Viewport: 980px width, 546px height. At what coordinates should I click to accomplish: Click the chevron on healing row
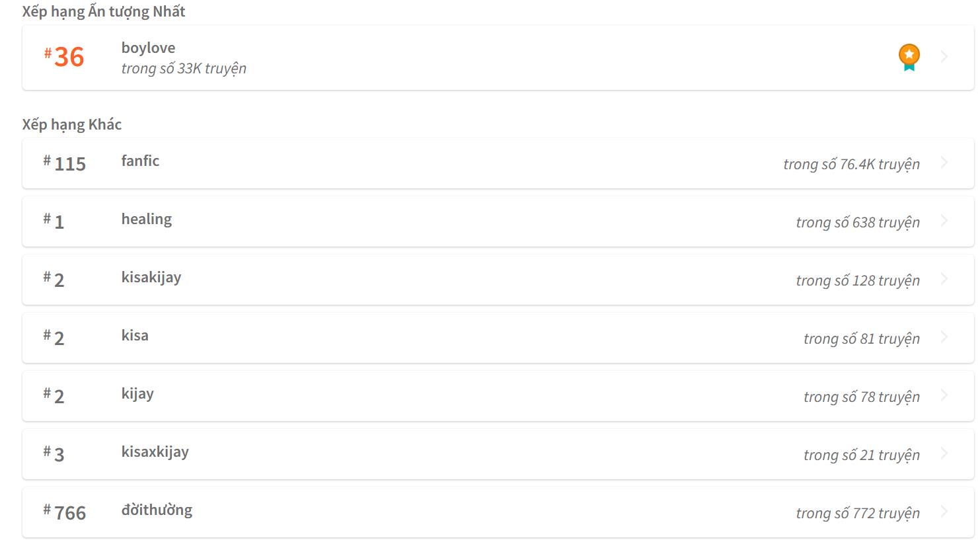point(944,221)
